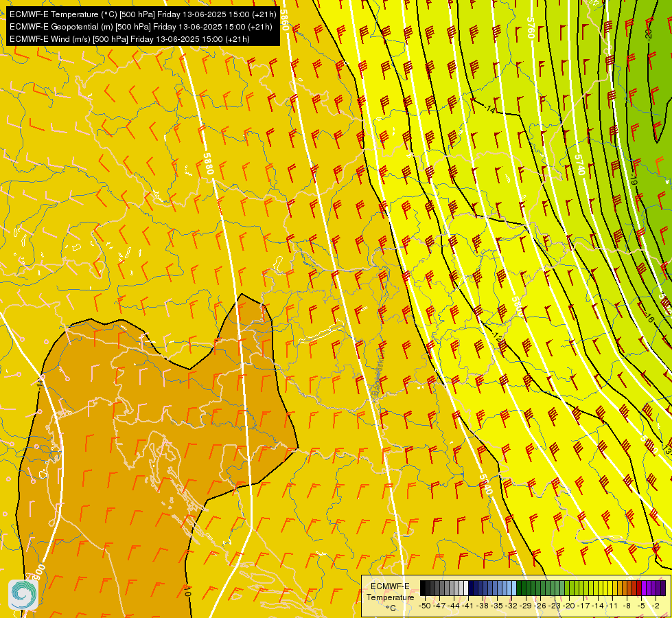Select the 'ECMWF-E Temperature (°C) [500 hPa]' title line

(143, 14)
